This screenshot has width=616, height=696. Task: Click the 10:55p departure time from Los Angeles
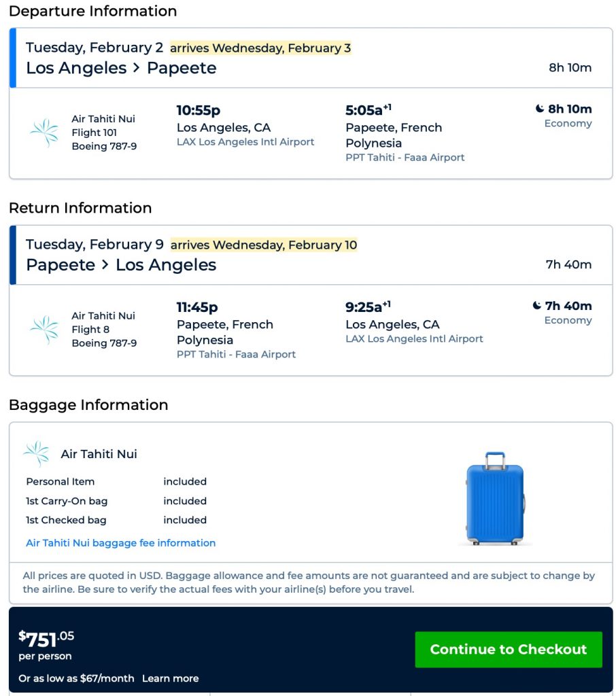click(199, 110)
